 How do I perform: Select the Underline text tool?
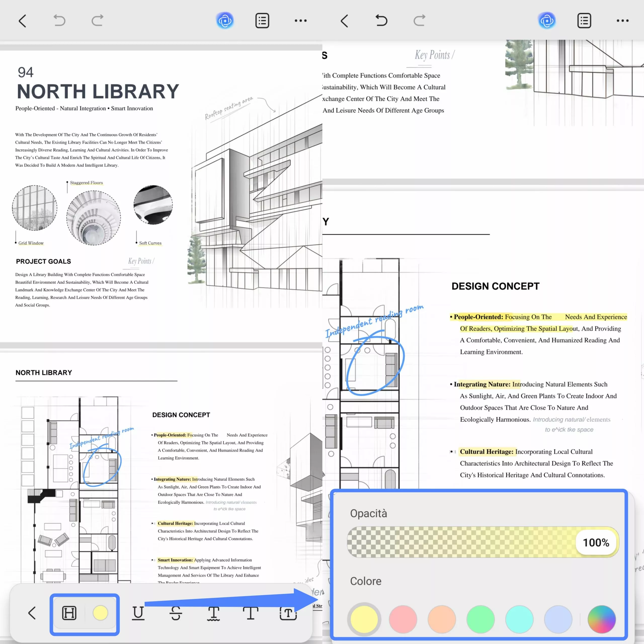point(138,613)
